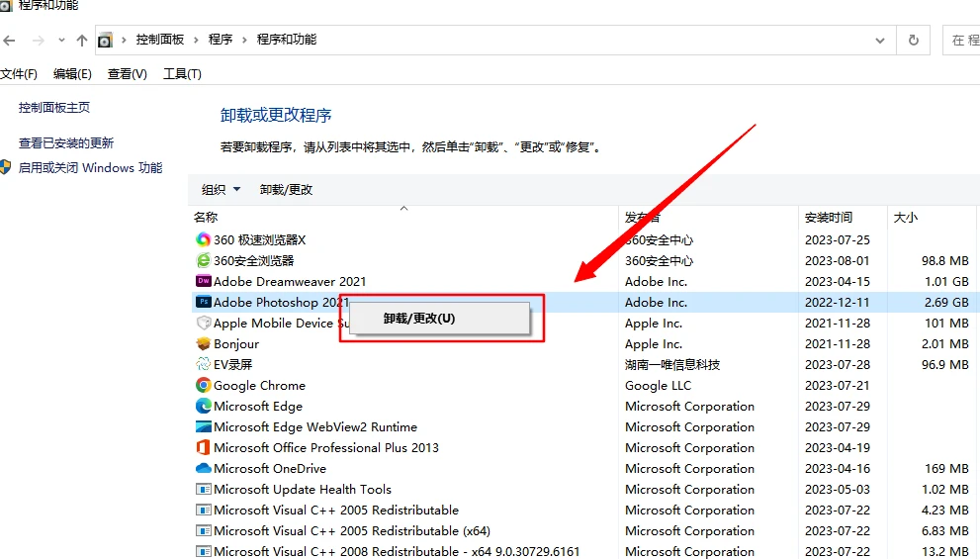The width and height of the screenshot is (980, 559).
Task: Click the 2023-07-21 install date cell
Action: (837, 385)
